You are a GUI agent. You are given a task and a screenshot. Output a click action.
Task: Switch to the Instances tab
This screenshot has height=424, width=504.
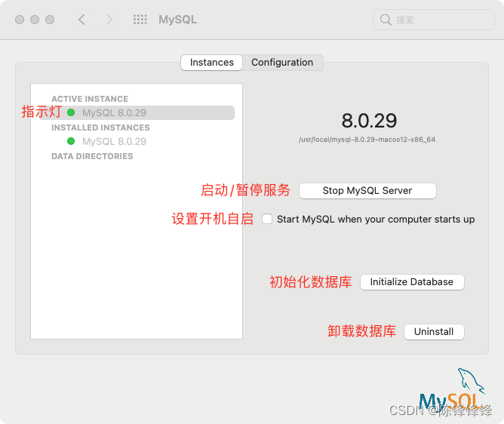(211, 63)
